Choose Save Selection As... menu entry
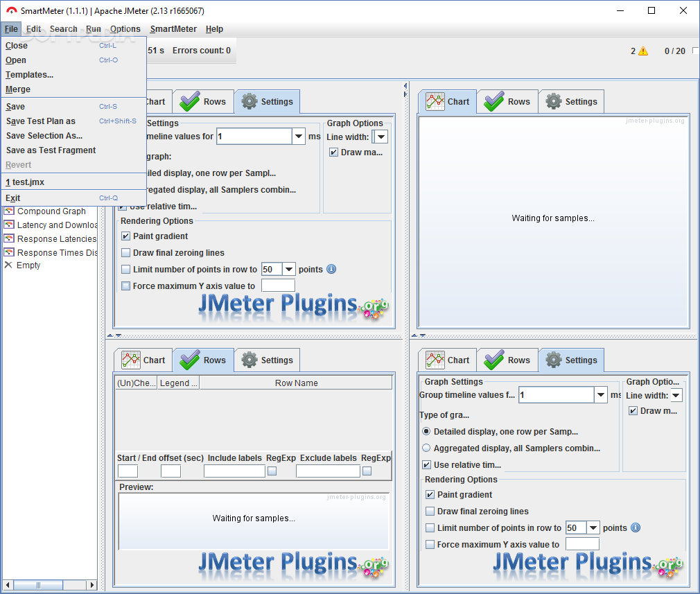700x594 pixels. point(74,136)
